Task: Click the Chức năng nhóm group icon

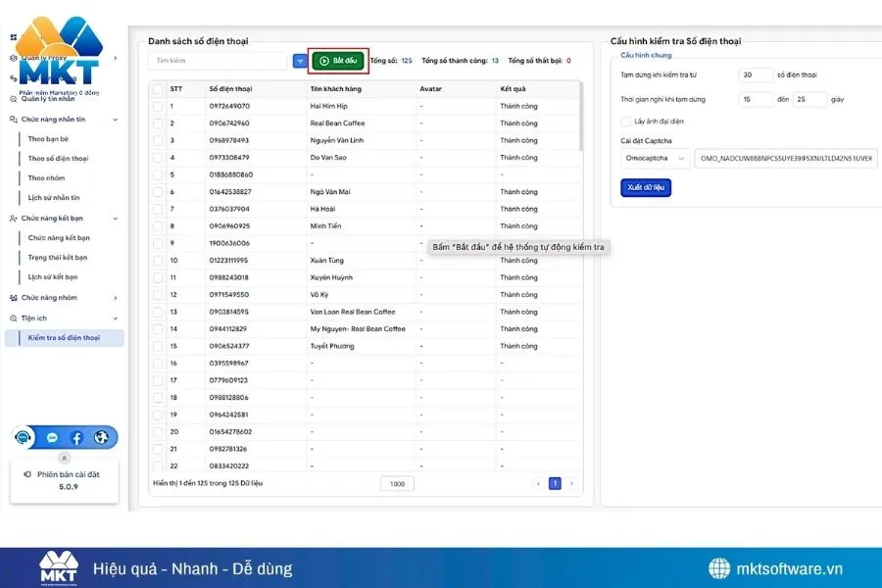Action: point(14,298)
